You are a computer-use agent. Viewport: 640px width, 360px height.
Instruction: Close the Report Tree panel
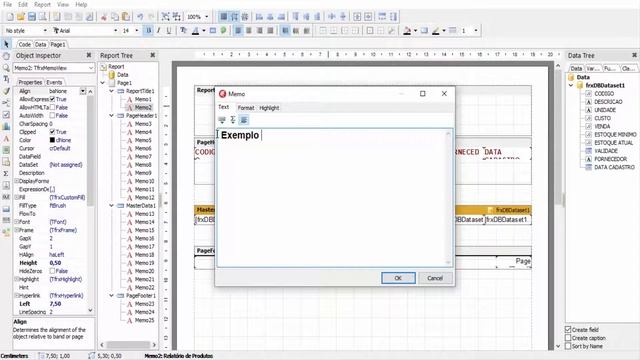point(153,55)
